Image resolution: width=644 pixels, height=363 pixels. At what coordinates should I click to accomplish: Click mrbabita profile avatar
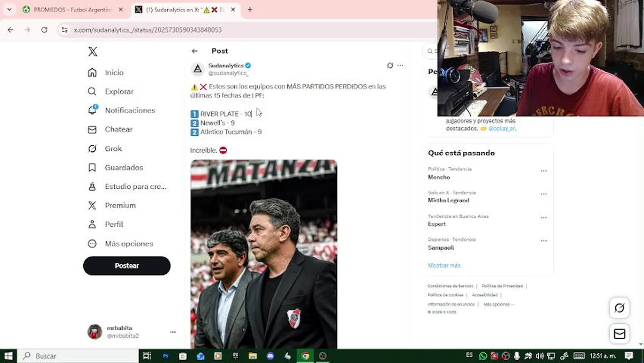[x=95, y=332]
